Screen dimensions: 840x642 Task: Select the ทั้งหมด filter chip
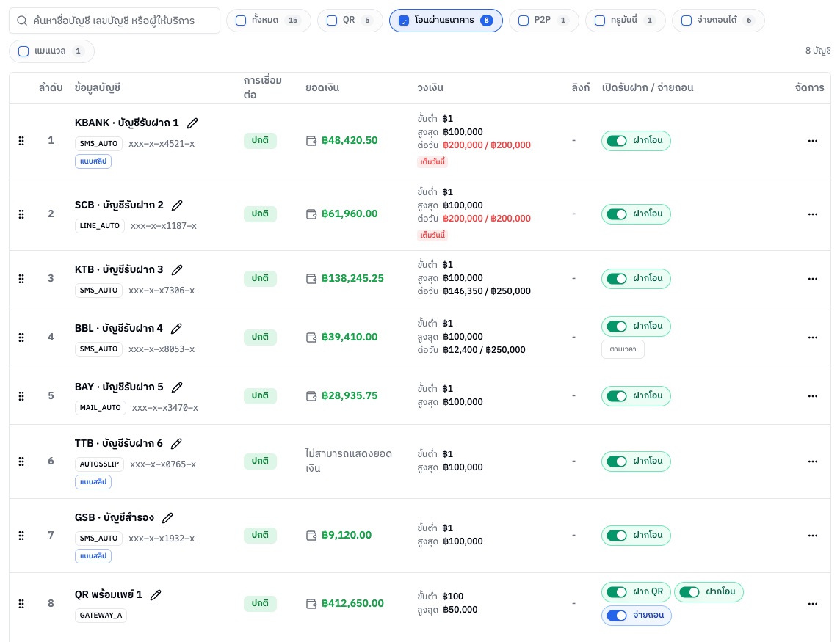coord(269,21)
